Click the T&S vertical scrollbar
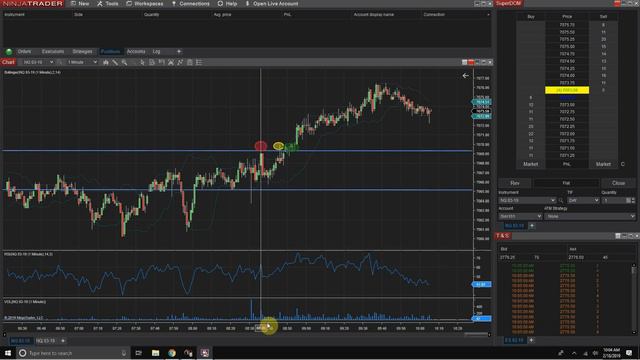This screenshot has width=640, height=360. 633,300
